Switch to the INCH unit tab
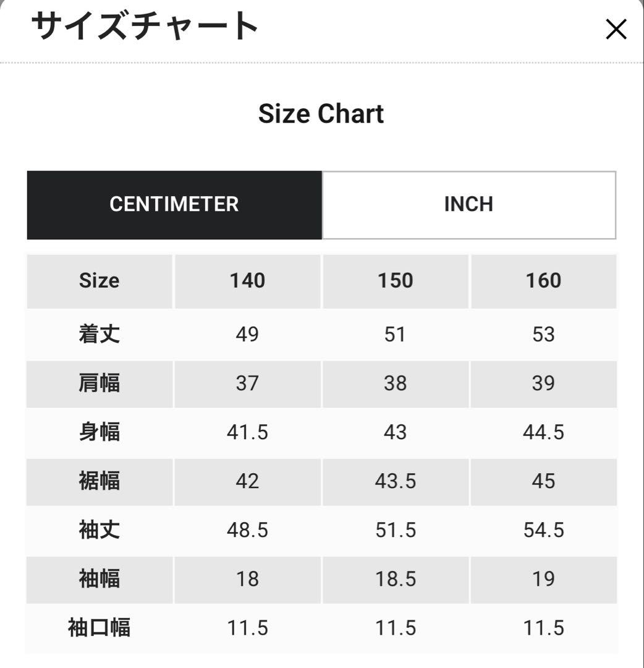Screen dimensions: 644x668 coord(468,205)
